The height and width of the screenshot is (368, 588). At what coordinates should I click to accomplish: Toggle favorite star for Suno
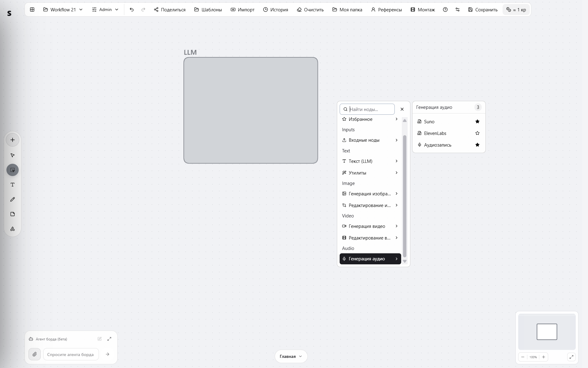tap(477, 121)
